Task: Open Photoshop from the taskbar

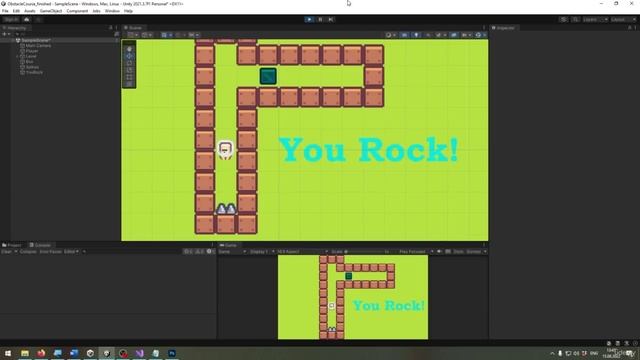Action: click(172, 353)
